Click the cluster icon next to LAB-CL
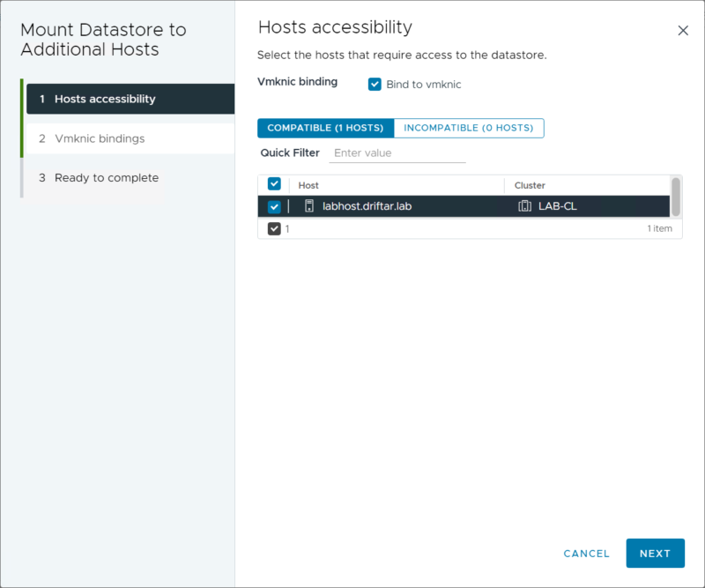705x588 pixels. click(524, 206)
